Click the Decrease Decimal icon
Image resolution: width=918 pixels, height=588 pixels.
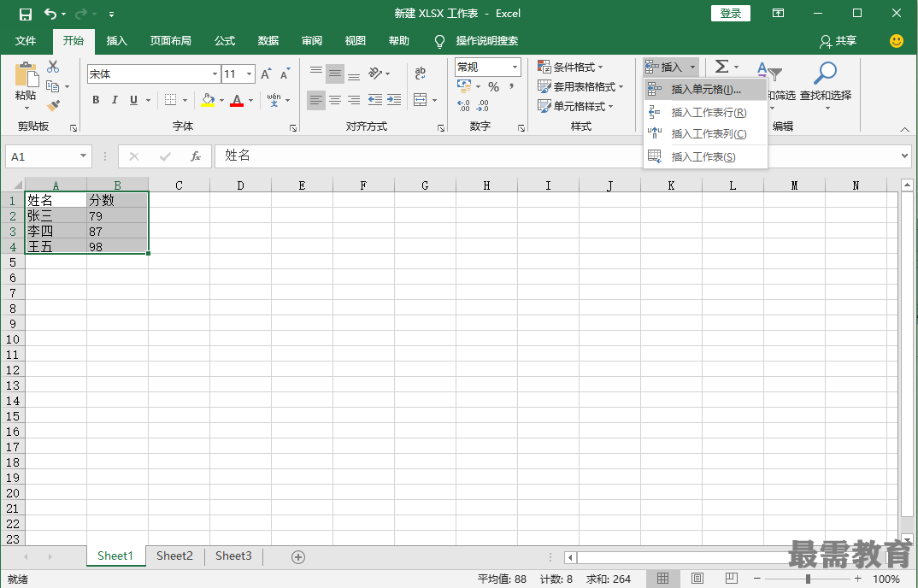tap(483, 105)
